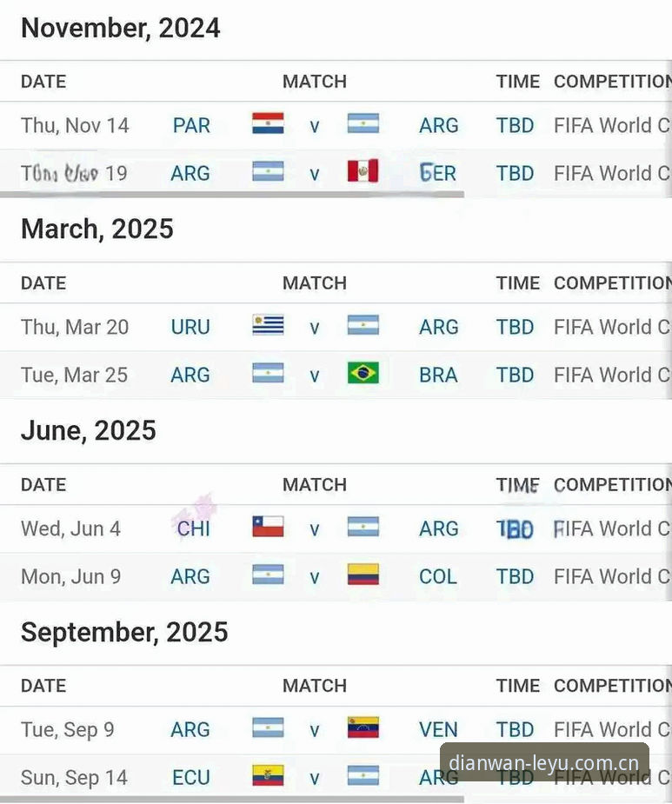This screenshot has width=672, height=804.
Task: Click Paraguay flag in Nov 14 match
Action: click(268, 123)
